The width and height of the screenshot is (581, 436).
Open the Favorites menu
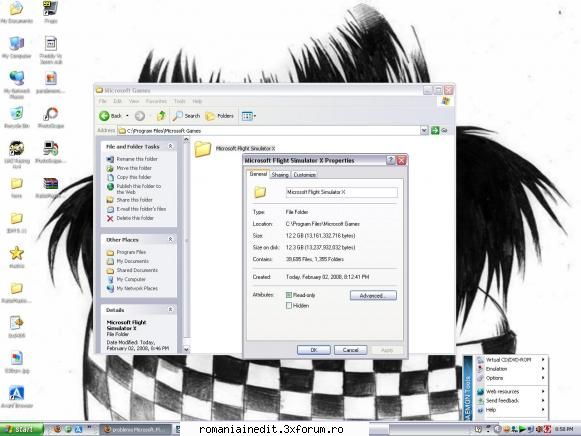[x=156, y=101]
